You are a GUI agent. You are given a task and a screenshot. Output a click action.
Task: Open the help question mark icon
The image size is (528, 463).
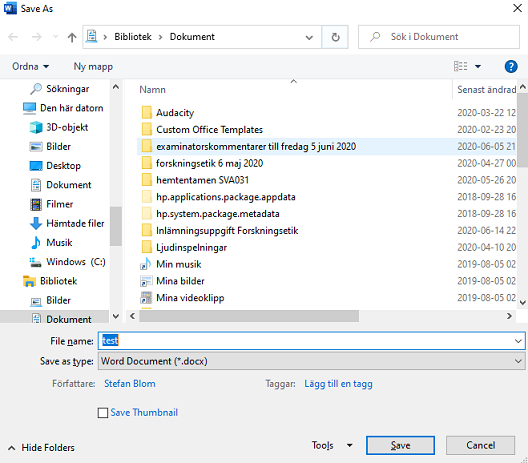click(511, 67)
